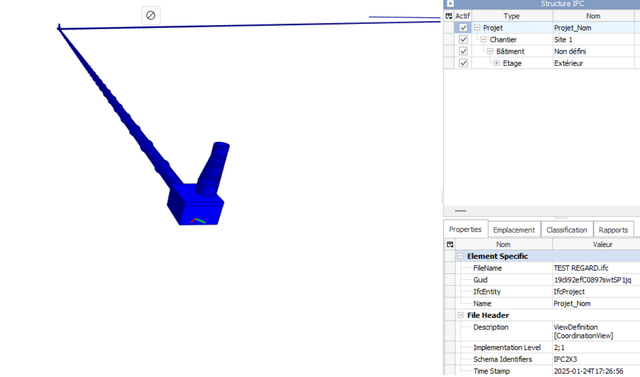Toggle the Actif checkbox for Bâtiment

pos(463,51)
